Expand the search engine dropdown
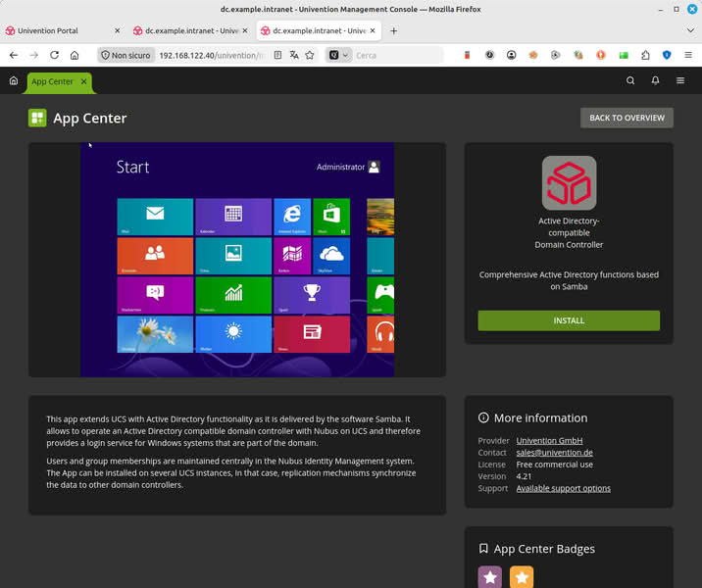This screenshot has width=702, height=588. [x=339, y=55]
